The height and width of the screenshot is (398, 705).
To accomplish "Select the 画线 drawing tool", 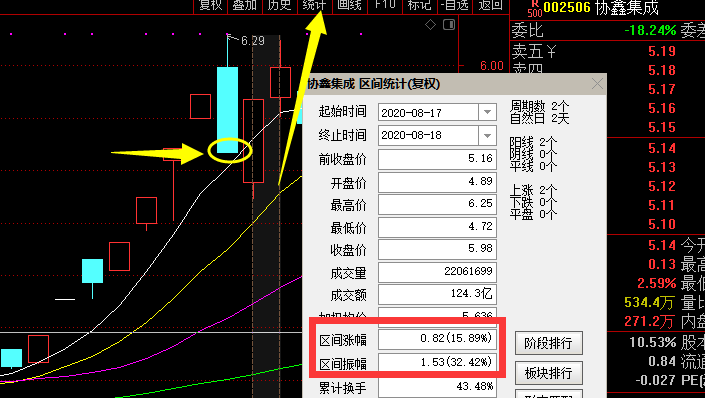I will tap(349, 5).
